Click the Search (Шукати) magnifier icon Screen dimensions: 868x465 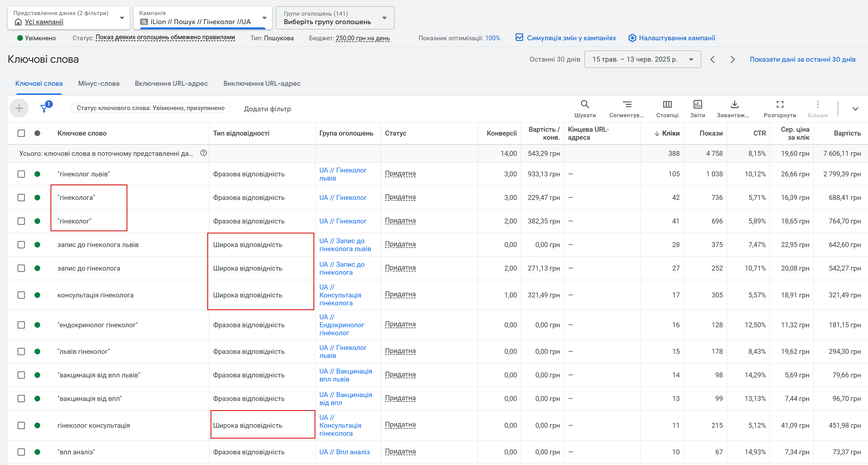585,105
